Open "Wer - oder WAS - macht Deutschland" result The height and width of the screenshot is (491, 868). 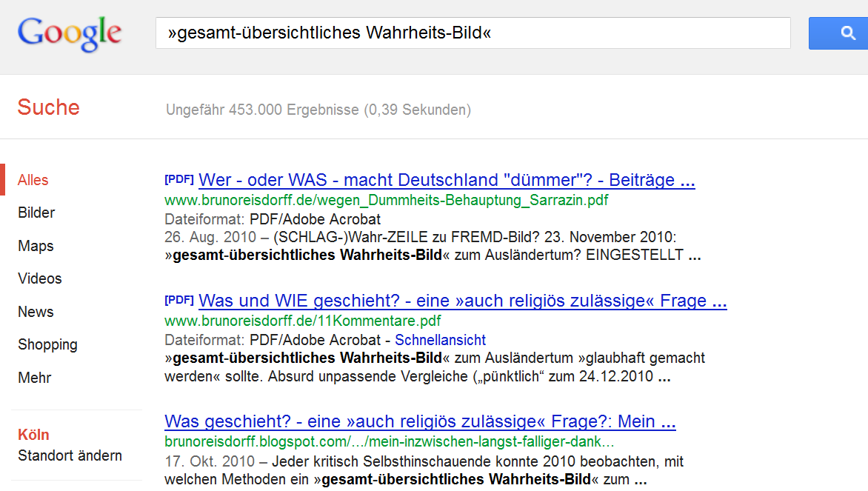(x=447, y=180)
